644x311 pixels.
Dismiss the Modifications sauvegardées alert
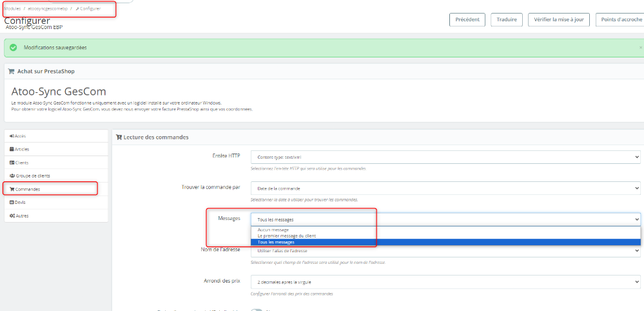click(x=641, y=48)
